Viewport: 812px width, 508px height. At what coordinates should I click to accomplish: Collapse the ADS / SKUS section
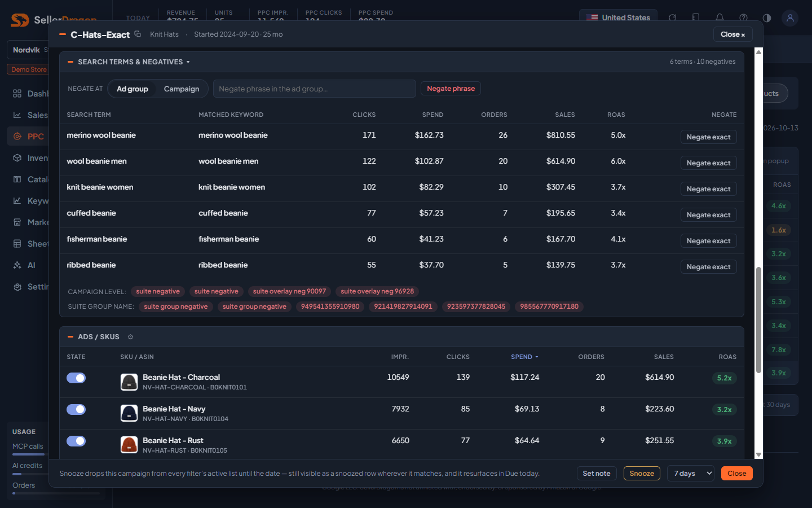tap(70, 337)
